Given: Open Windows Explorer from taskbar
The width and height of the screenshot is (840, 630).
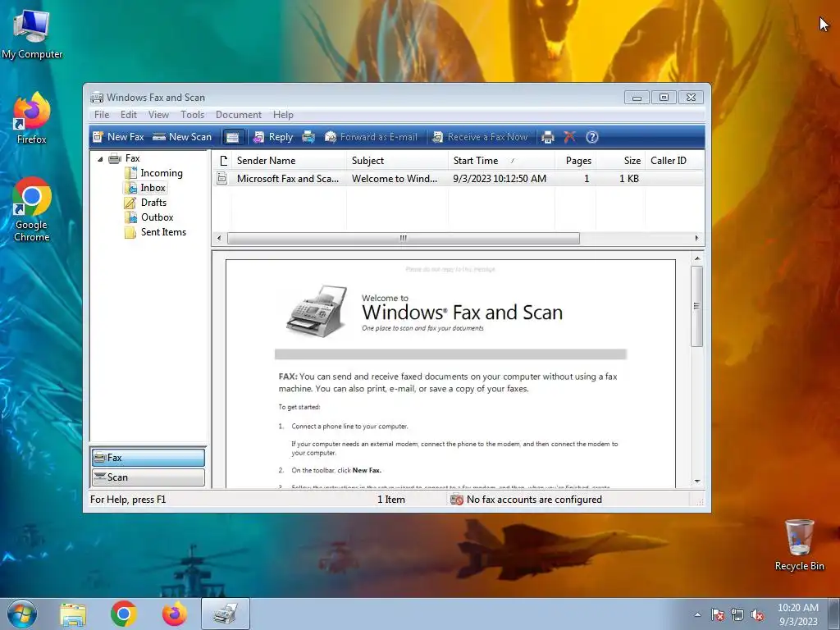Looking at the screenshot, I should coord(73,614).
